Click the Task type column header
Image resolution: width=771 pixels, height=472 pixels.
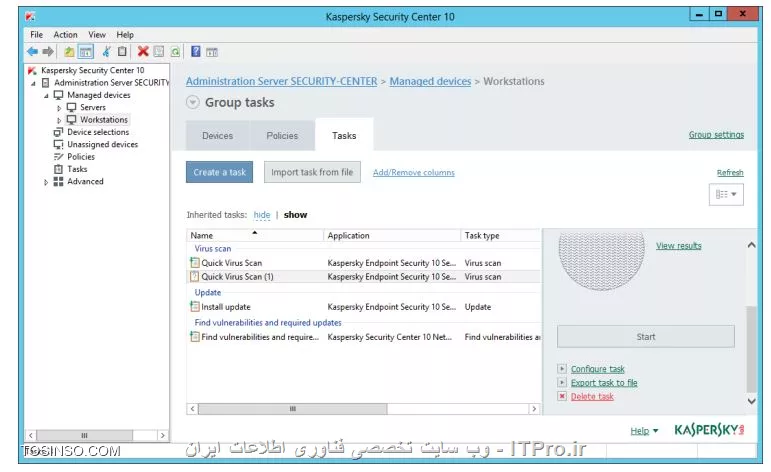pyautogui.click(x=501, y=236)
